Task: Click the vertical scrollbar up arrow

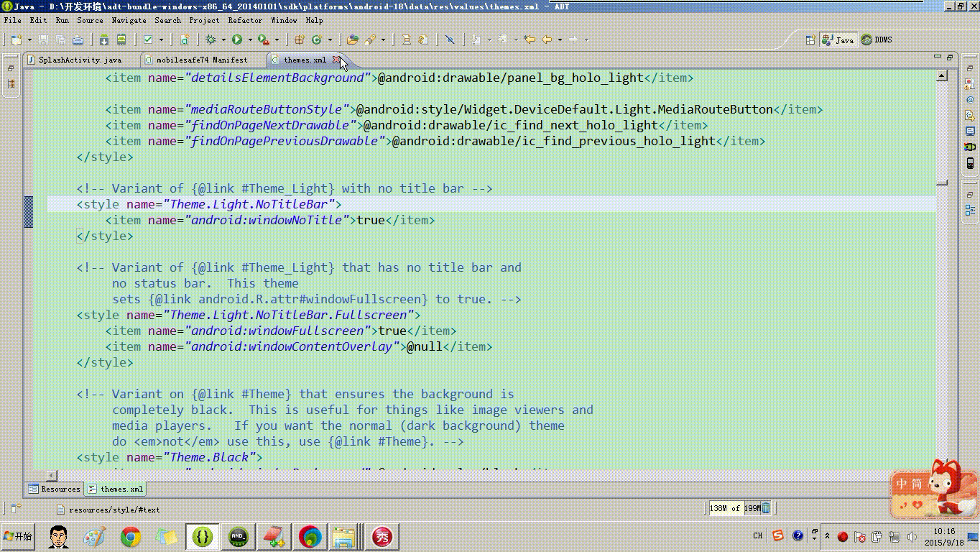Action: 942,75
